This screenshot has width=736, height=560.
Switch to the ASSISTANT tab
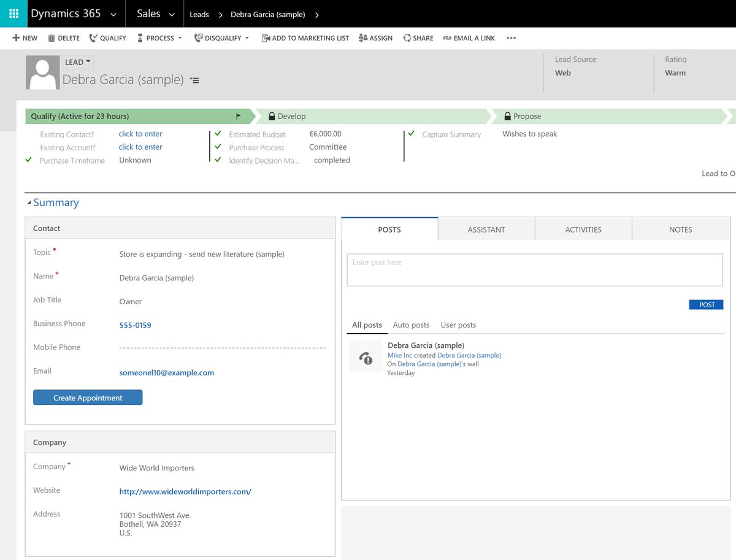point(486,229)
